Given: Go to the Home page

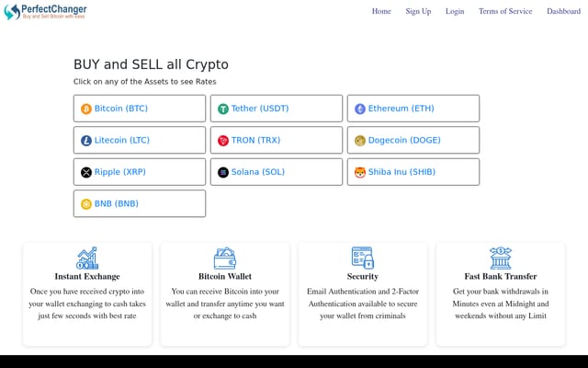Looking at the screenshot, I should [x=381, y=11].
